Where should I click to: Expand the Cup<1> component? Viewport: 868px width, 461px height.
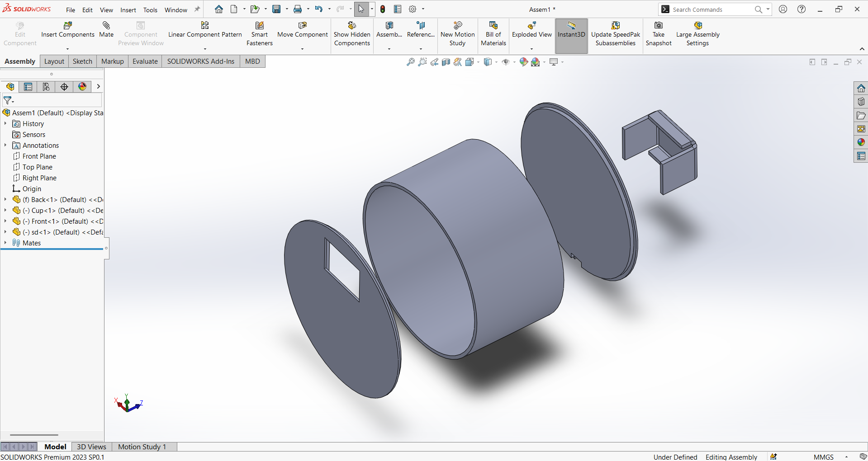[x=5, y=210]
